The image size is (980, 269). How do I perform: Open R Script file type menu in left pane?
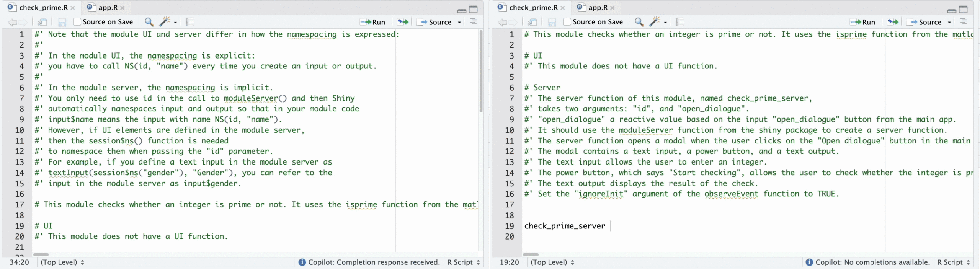[464, 262]
